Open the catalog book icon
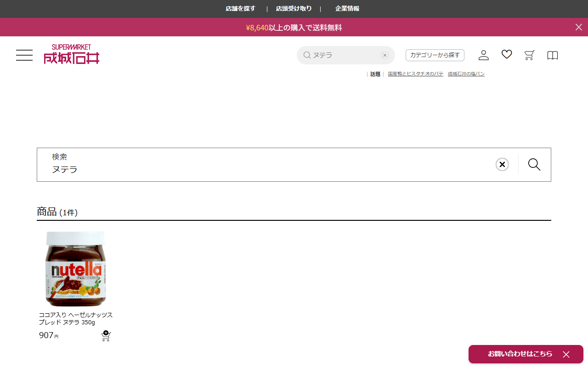588x368 pixels. pyautogui.click(x=553, y=55)
